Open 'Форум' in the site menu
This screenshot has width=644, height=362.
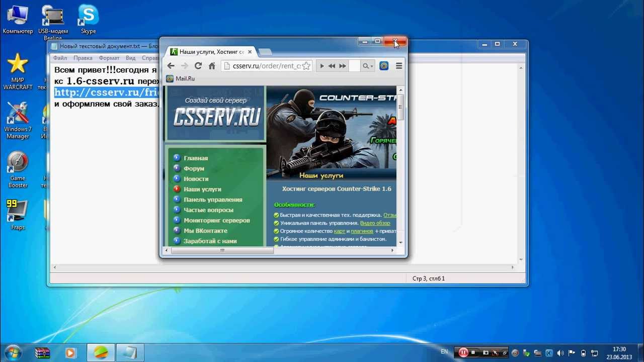tap(194, 168)
